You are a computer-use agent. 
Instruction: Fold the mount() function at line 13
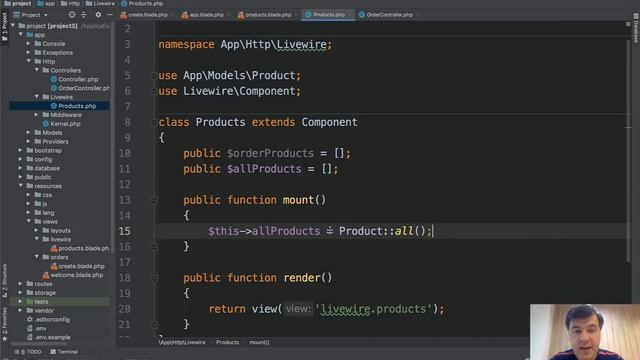click(154, 200)
